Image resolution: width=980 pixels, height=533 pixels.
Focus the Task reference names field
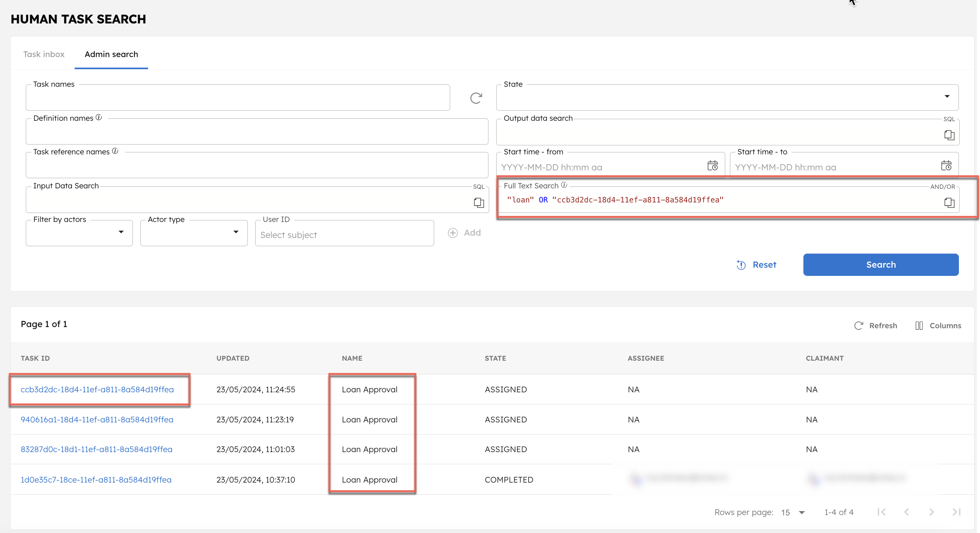tap(257, 165)
